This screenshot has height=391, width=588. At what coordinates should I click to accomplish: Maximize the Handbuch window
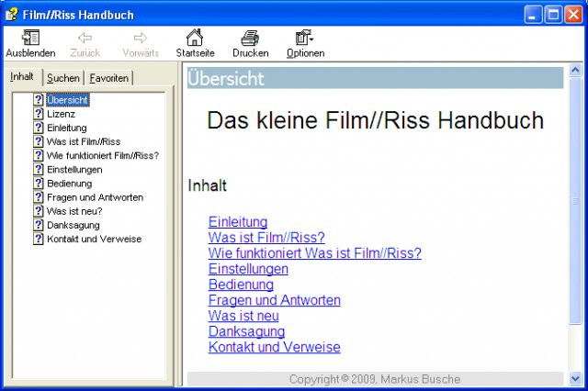pyautogui.click(x=553, y=15)
